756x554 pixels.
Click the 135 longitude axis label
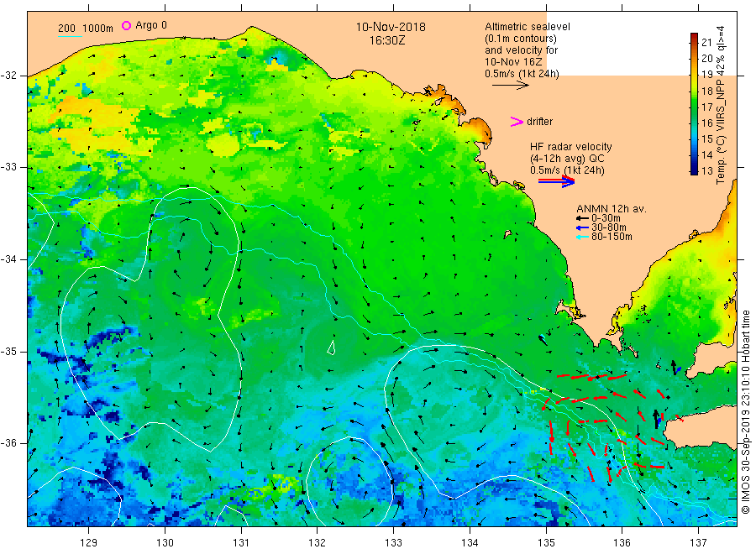[x=546, y=543]
